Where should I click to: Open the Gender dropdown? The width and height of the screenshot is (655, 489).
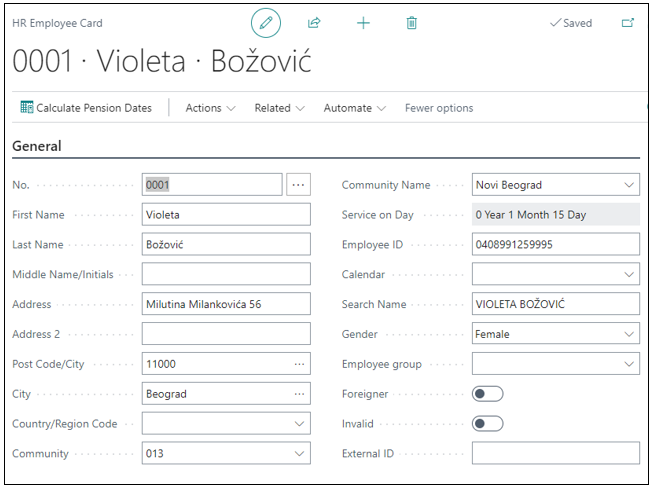point(629,334)
